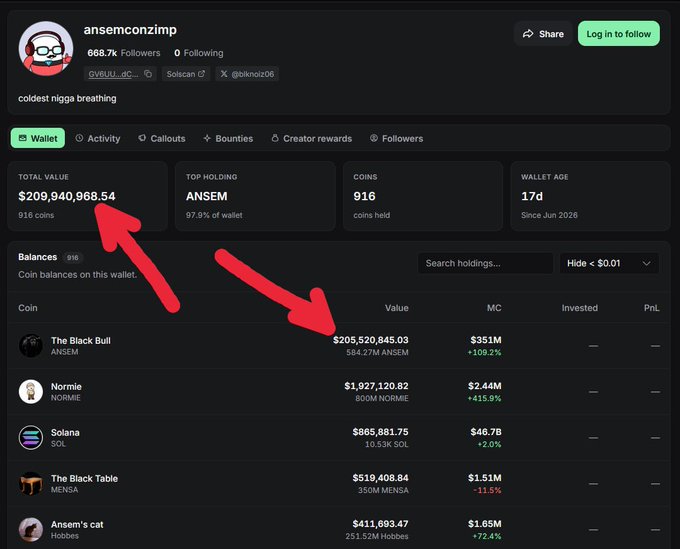This screenshot has width=680, height=549.
Task: Click the wallet address GV6UU...dC text
Action: (113, 74)
